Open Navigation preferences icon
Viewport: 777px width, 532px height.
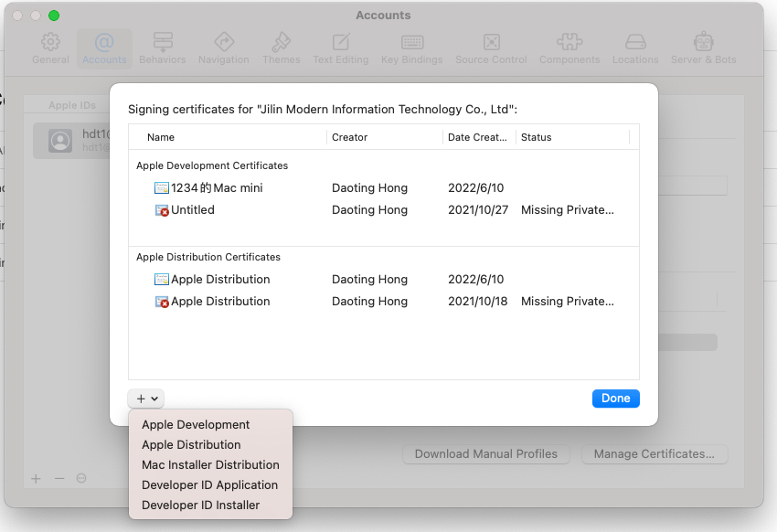[x=223, y=42]
